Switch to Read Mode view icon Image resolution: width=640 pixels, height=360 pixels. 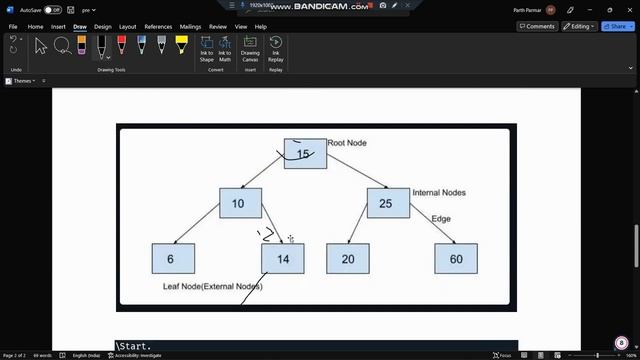524,356
